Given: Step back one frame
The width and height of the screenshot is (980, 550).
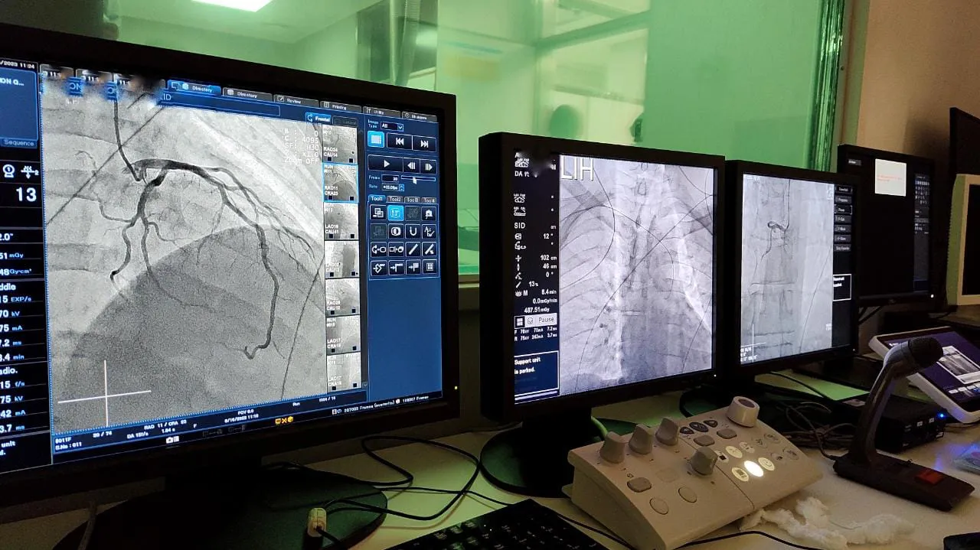Looking at the screenshot, I should [x=411, y=165].
